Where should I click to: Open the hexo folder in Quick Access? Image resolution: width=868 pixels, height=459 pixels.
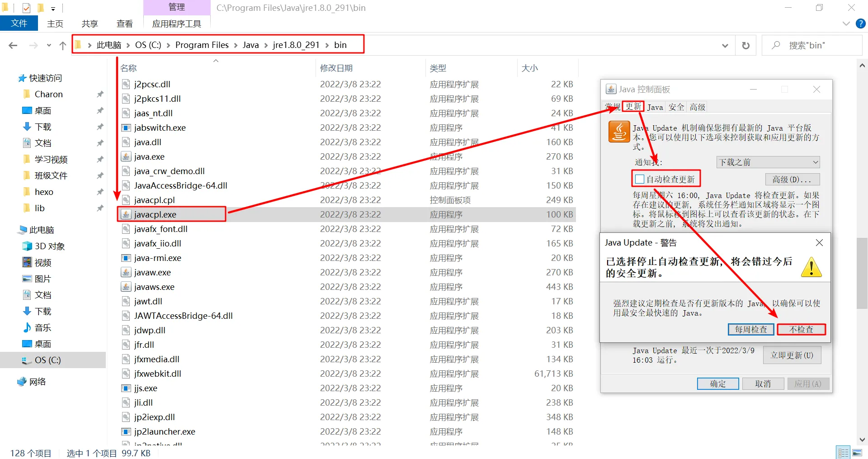(44, 192)
